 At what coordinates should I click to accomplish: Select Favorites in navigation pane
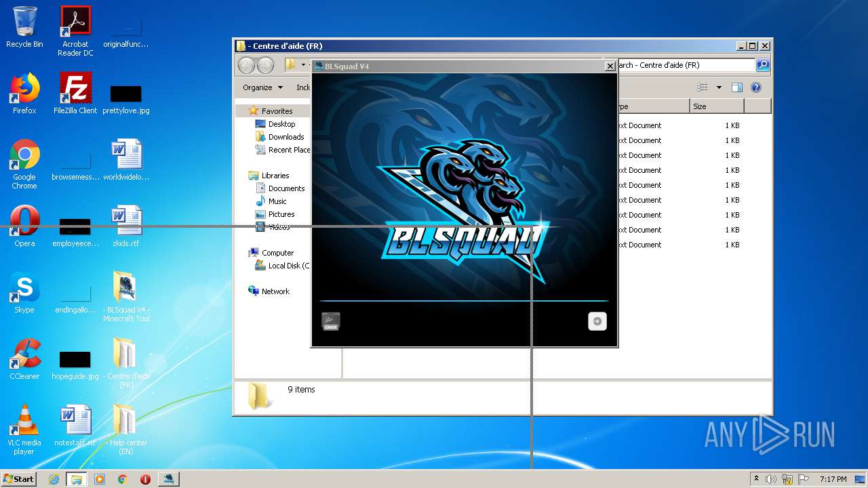coord(277,111)
